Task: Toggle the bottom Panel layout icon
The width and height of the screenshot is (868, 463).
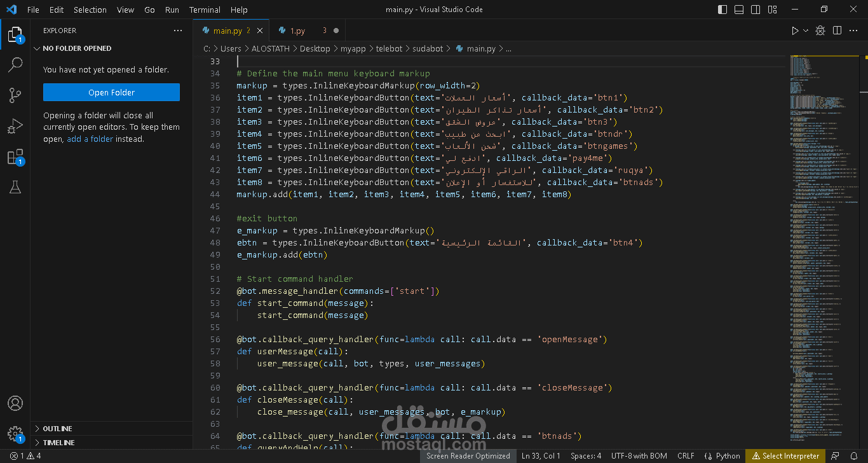Action: point(738,10)
